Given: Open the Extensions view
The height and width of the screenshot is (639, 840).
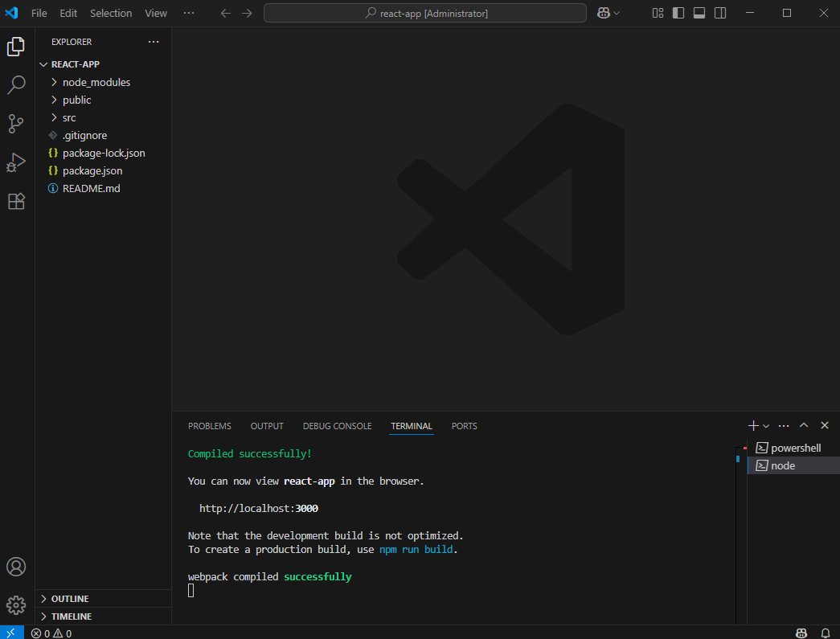Looking at the screenshot, I should tap(16, 202).
